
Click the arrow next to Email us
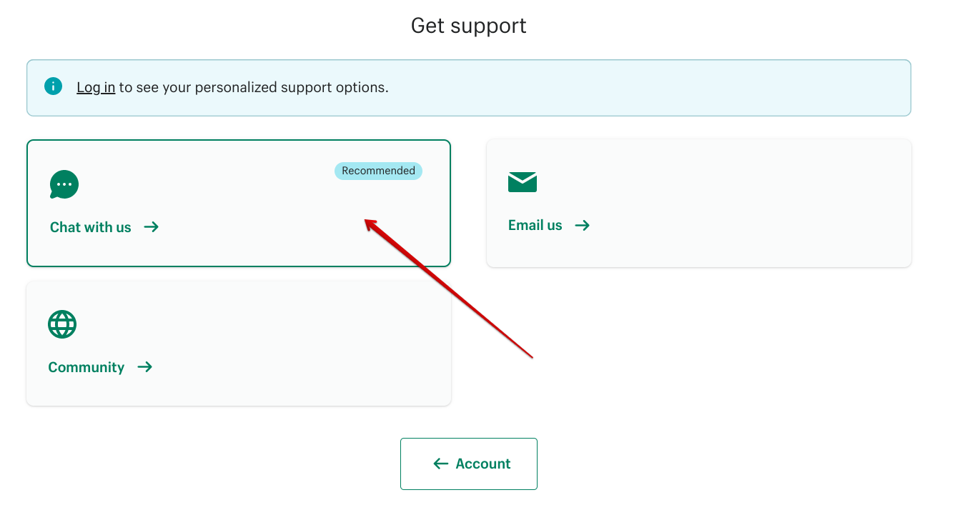point(583,225)
